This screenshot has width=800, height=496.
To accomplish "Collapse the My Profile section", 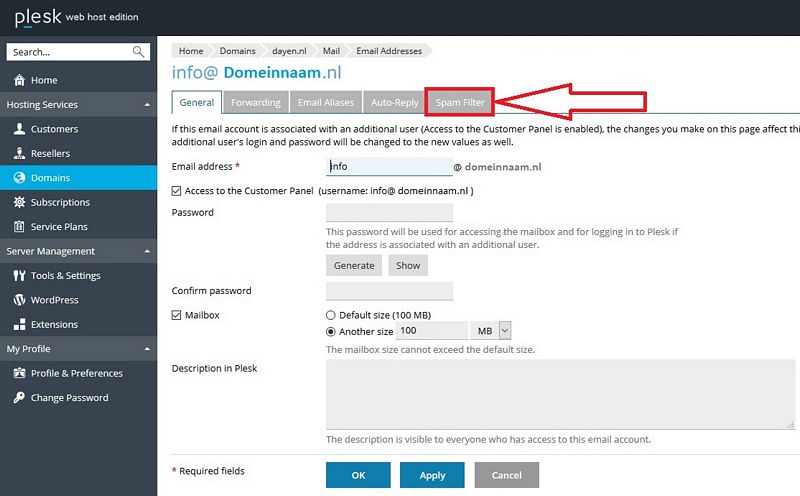I will 147,349.
